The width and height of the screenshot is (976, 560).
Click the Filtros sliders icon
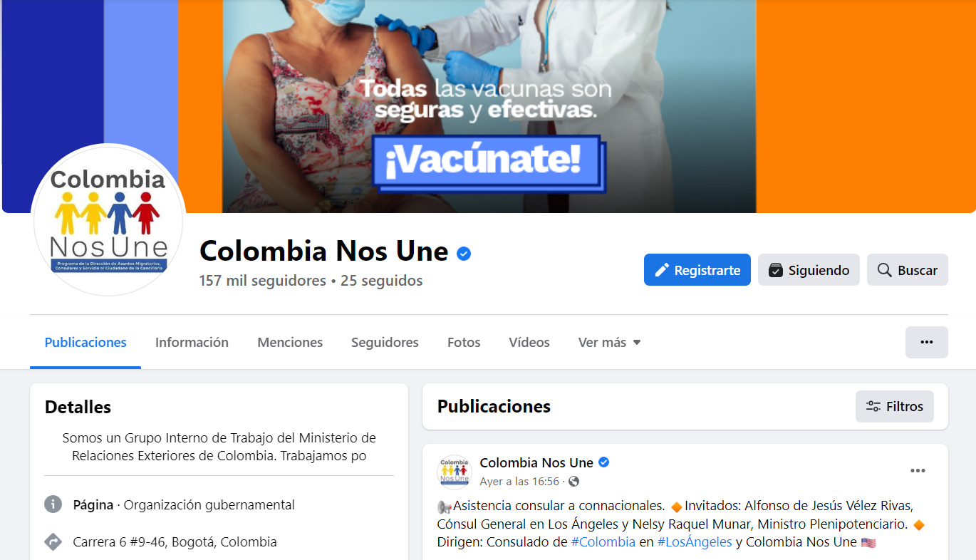click(873, 407)
